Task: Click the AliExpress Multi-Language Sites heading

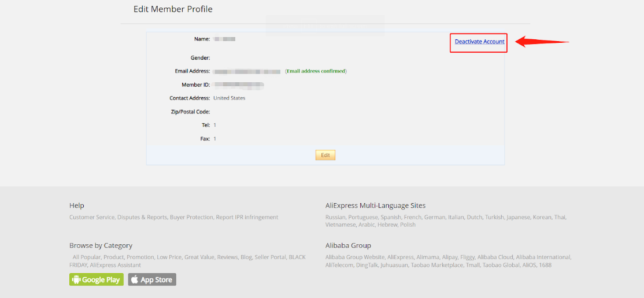Action: (x=375, y=205)
